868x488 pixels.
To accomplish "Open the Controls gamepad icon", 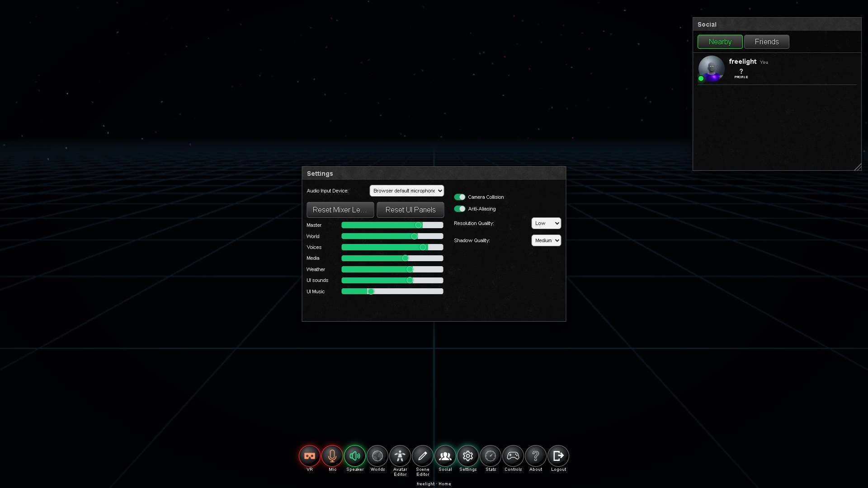I will [x=513, y=456].
